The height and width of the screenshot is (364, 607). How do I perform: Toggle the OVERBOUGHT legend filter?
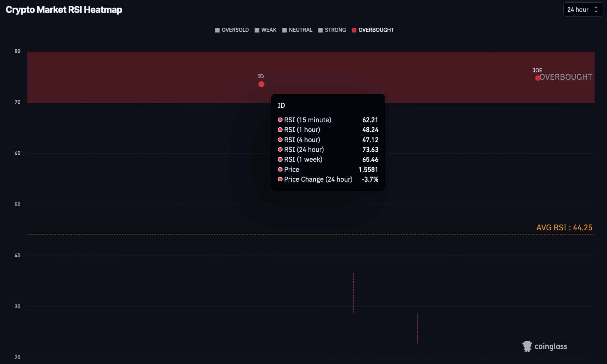[x=373, y=30]
